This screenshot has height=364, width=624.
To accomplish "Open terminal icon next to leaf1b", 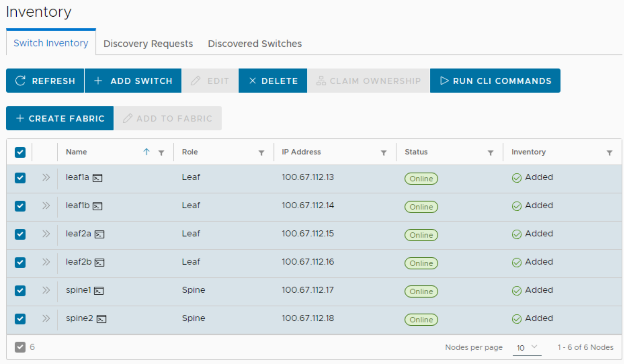I will (x=98, y=206).
